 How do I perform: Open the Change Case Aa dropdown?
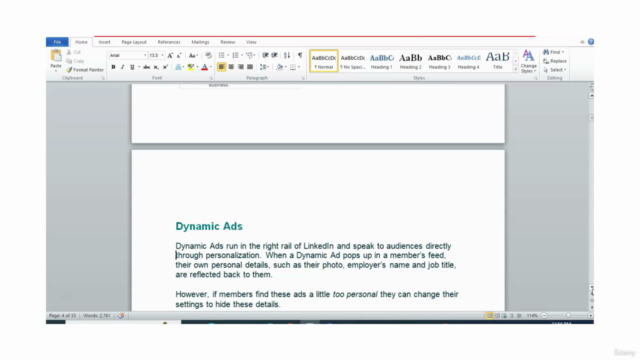[193, 56]
